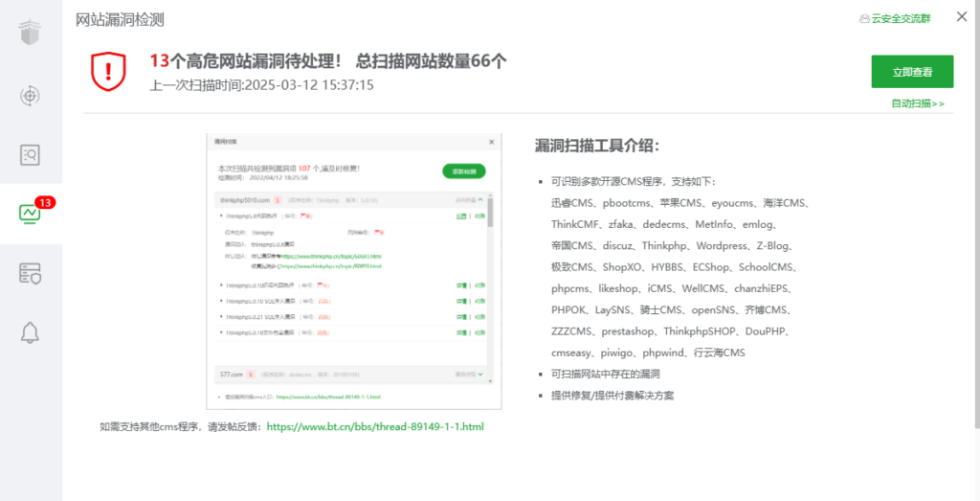Screen dimensions: 980x501
Task: Click the vulnerability scan preview thumbnail
Action: pyautogui.click(x=354, y=271)
